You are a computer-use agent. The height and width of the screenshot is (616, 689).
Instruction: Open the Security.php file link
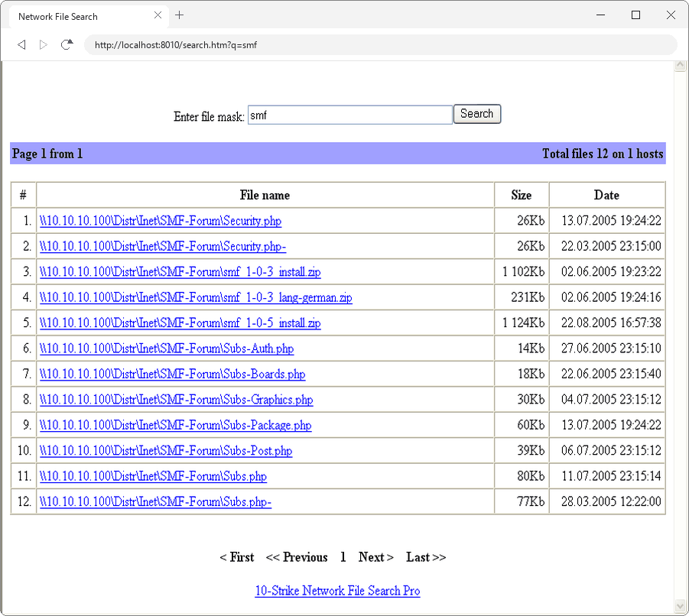tap(161, 221)
